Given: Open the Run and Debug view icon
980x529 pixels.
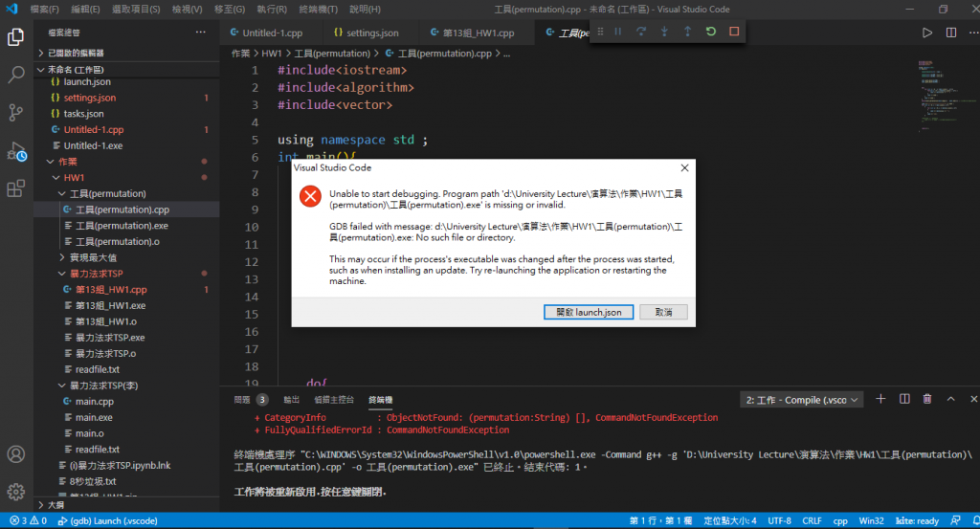Looking at the screenshot, I should [x=15, y=151].
